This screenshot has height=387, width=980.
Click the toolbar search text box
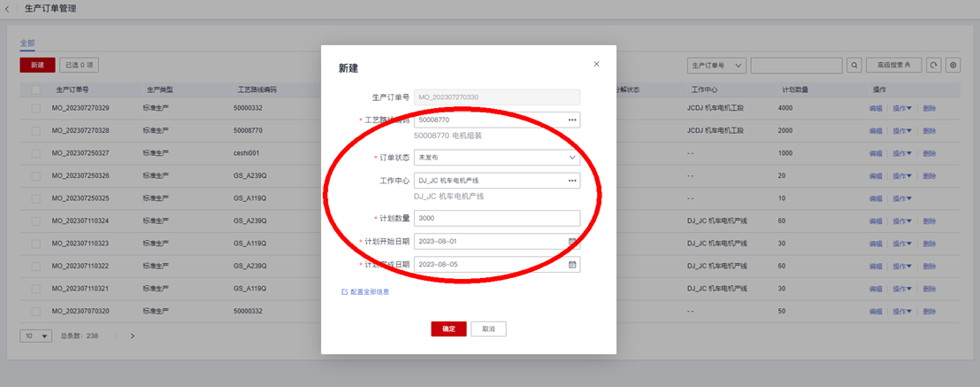[796, 66]
